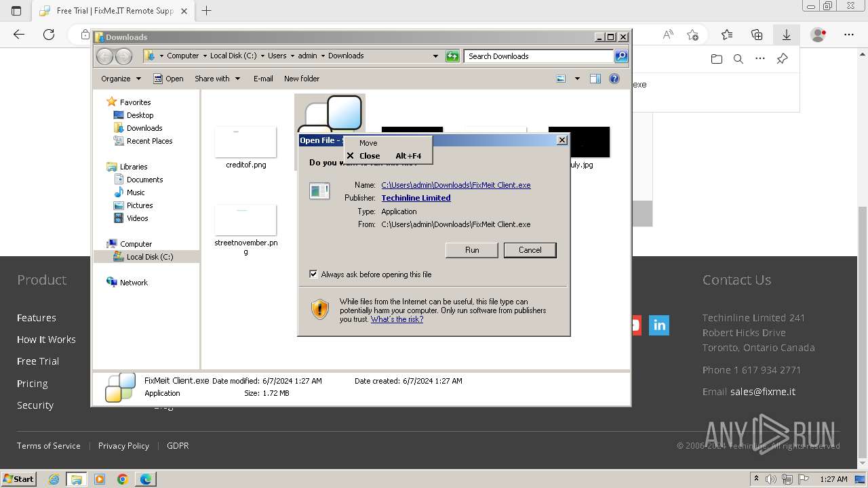The width and height of the screenshot is (868, 488).
Task: Open the view options dropdown arrow
Action: (x=577, y=79)
